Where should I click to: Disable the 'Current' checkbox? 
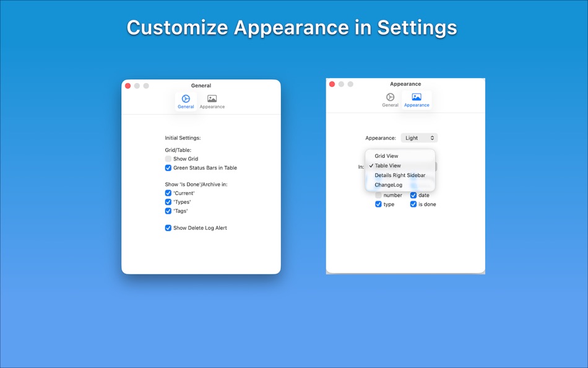[168, 193]
